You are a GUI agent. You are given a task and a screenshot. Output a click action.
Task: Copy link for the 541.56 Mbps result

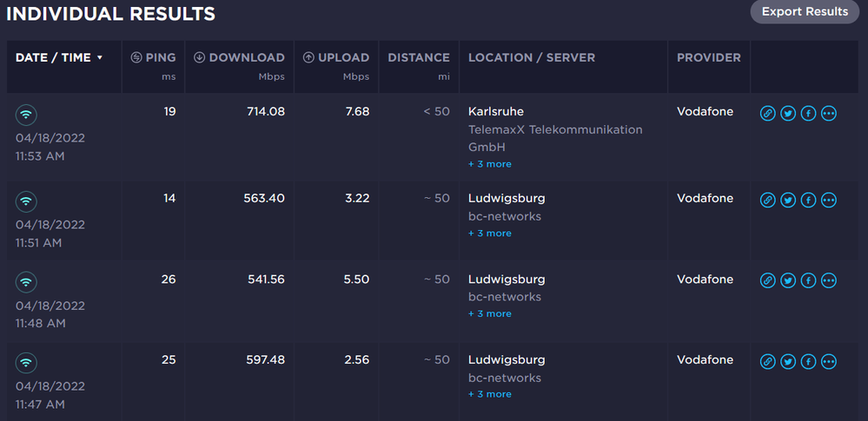pyautogui.click(x=768, y=281)
